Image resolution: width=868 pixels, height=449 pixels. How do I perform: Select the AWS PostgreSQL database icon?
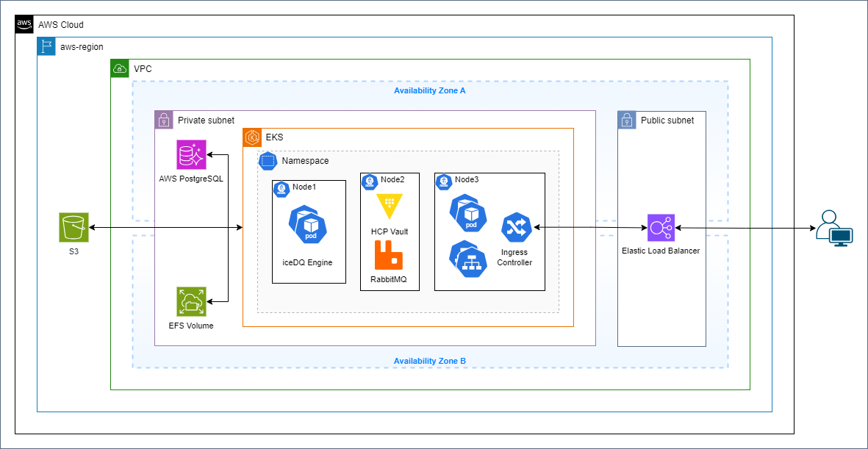point(191,155)
